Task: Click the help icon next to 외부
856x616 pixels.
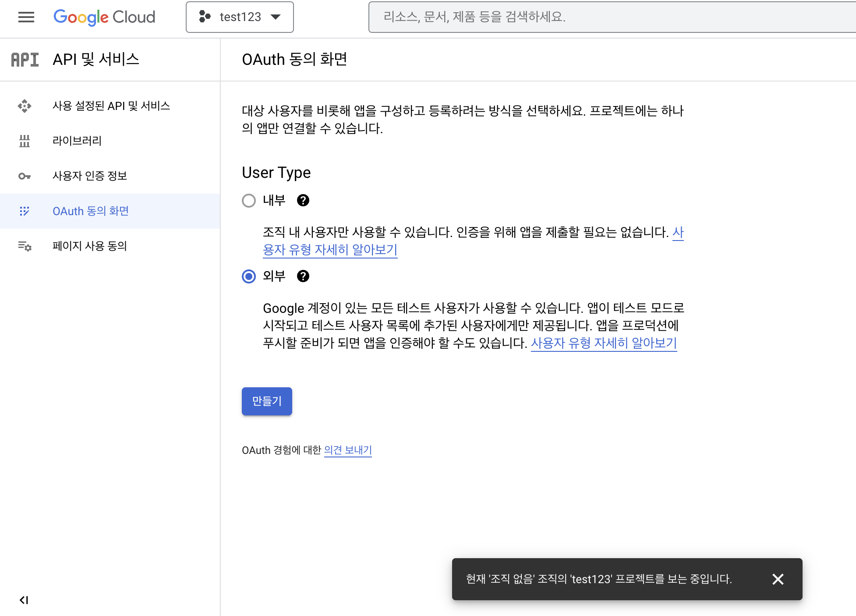Action: [303, 276]
